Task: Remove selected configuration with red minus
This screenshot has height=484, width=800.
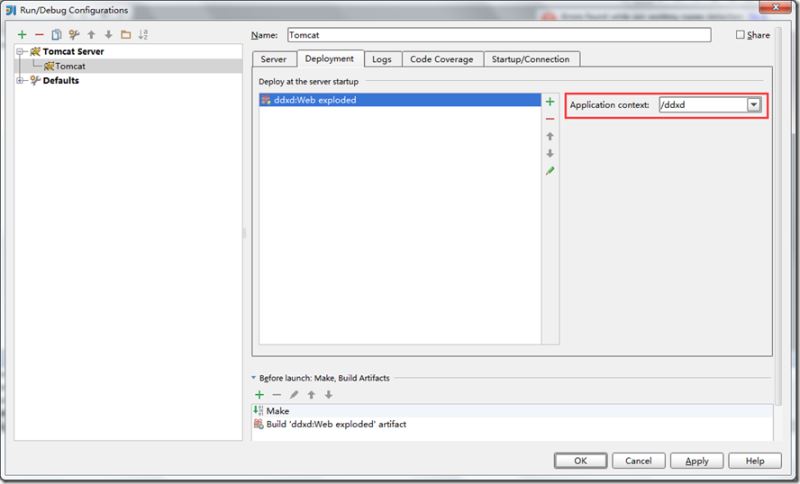Action: (x=39, y=35)
